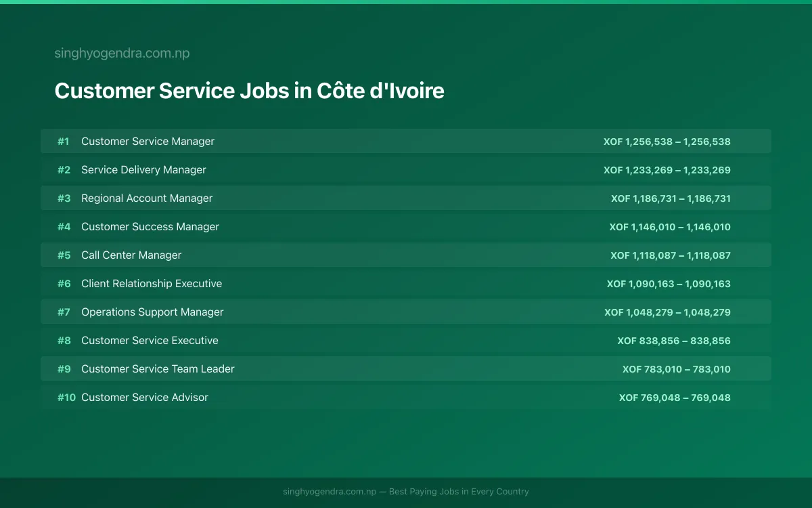812x508 pixels.
Task: Click the rank number #2
Action: (x=64, y=170)
